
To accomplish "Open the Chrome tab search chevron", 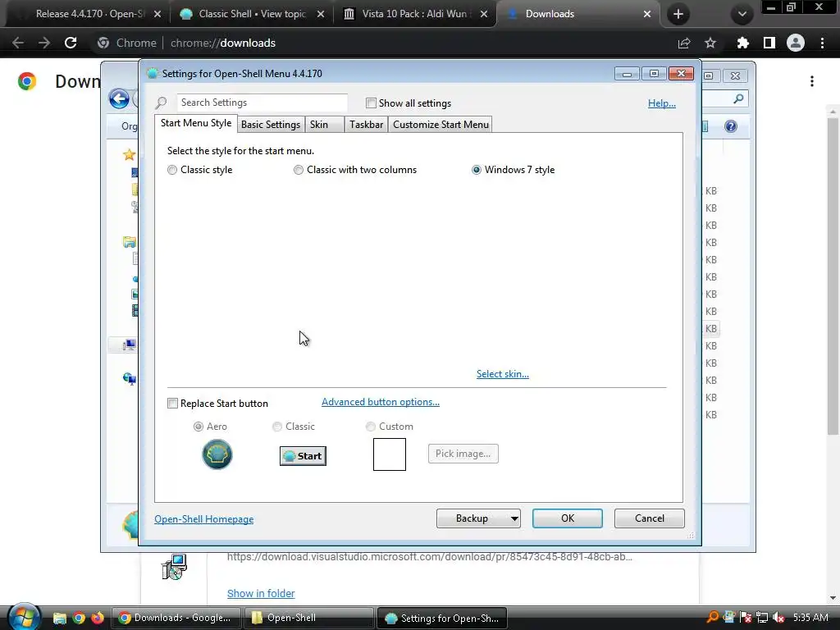I will click(742, 14).
